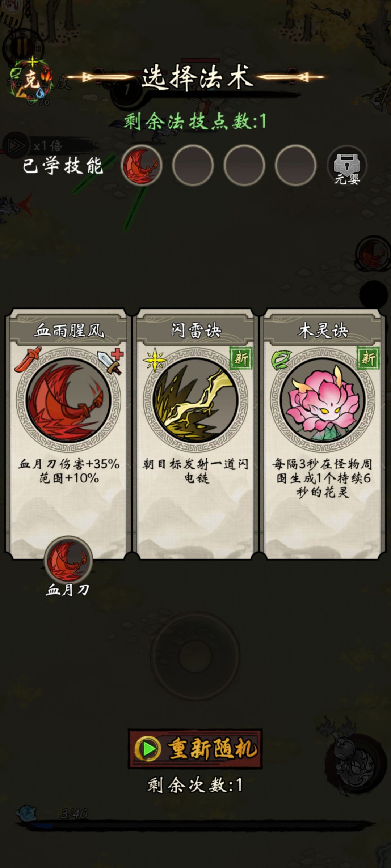Tap the 木灵诀 card title

point(323,331)
